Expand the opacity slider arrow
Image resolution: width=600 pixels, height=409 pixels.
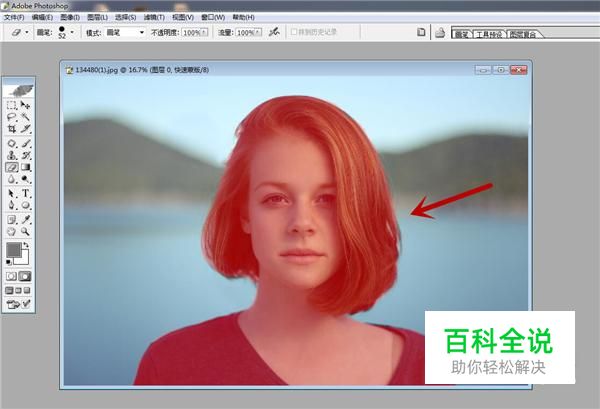pyautogui.click(x=204, y=33)
